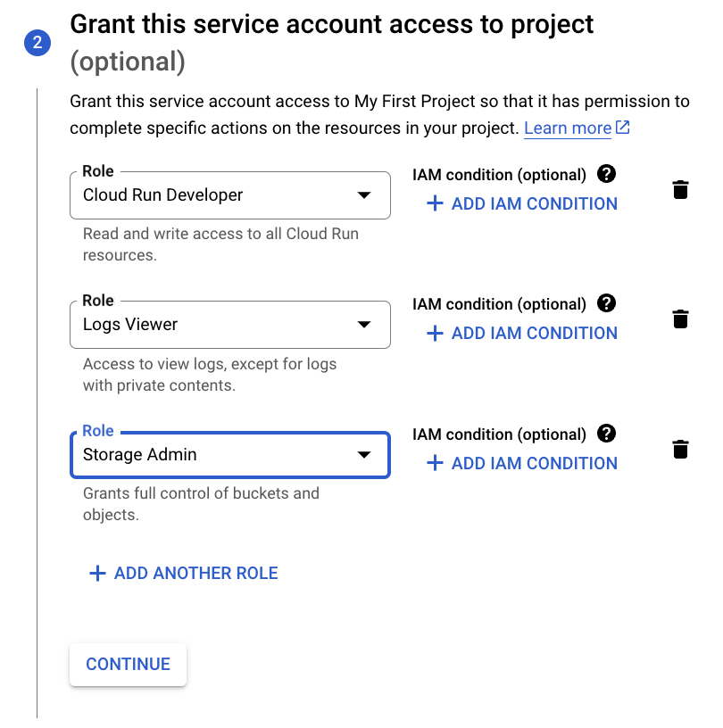
Task: Click the external link icon beside Learn more
Action: 623,128
